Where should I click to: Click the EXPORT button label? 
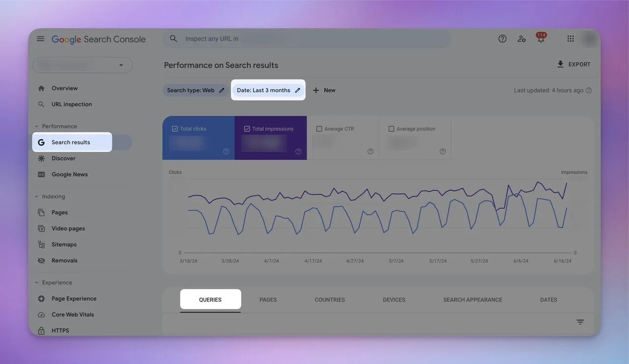pos(579,64)
